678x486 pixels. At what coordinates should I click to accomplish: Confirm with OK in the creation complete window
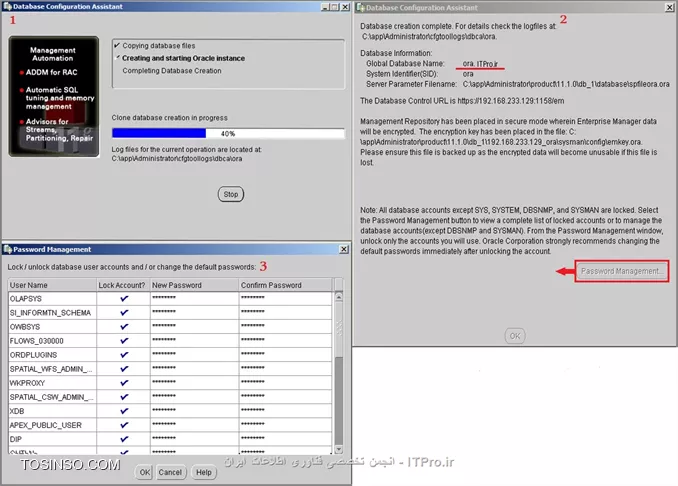click(x=515, y=336)
